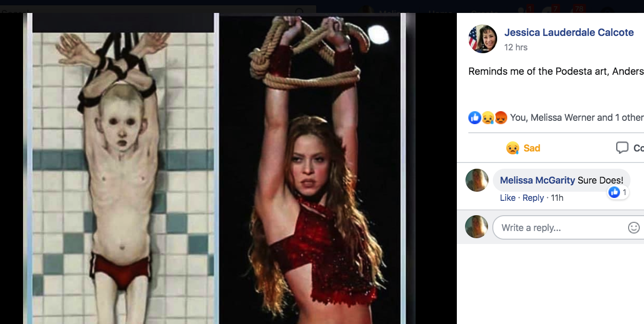
Task: Click the enlarged photo in viewer
Action: click(x=219, y=168)
